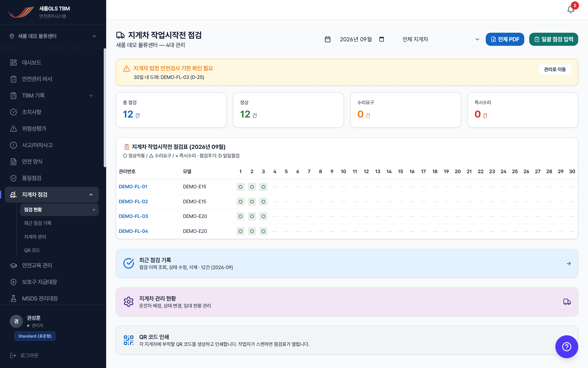
Task: Click the MSDS 관리대장 flask icon
Action: (13, 298)
